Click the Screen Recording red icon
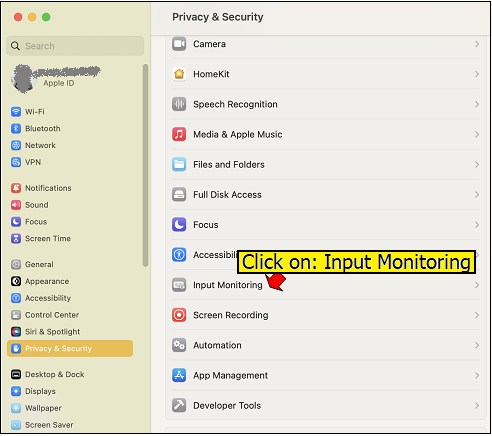 (179, 315)
